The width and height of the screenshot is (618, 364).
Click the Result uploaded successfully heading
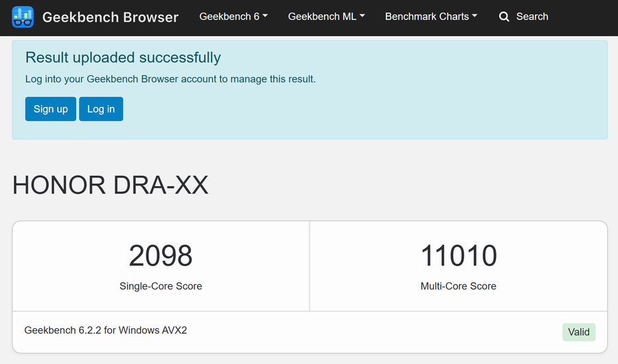(x=123, y=58)
